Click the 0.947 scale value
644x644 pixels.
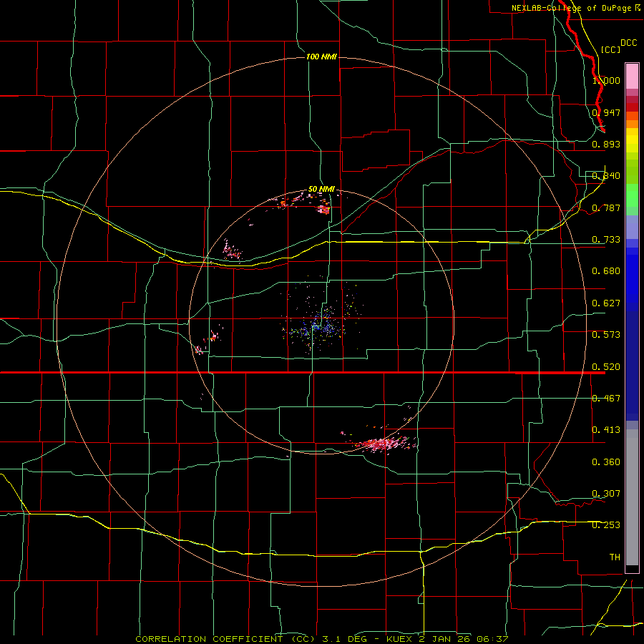point(606,112)
